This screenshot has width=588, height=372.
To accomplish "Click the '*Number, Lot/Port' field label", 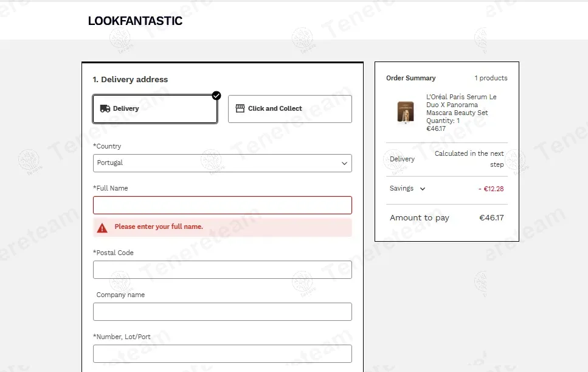I will 122,337.
